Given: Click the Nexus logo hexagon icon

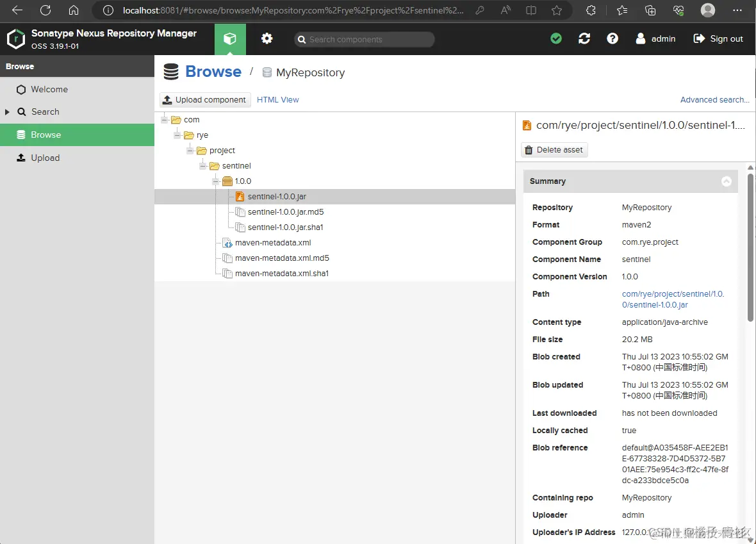Looking at the screenshot, I should click(16, 38).
